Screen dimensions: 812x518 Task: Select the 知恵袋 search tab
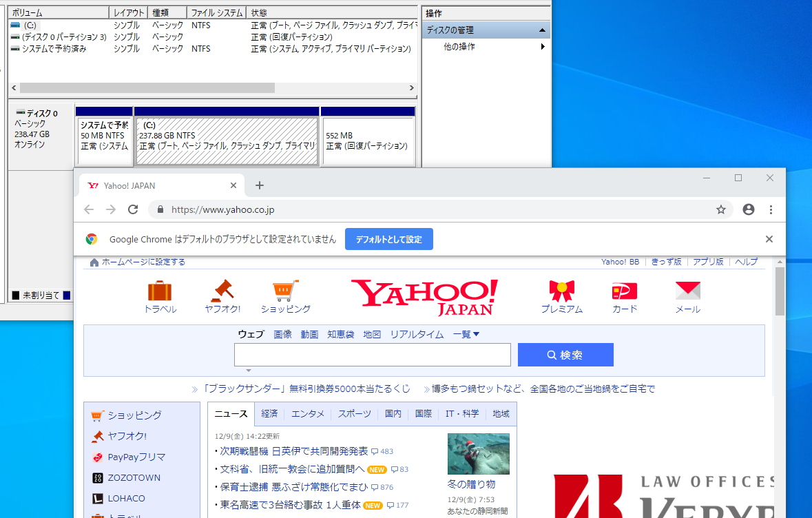coord(341,334)
